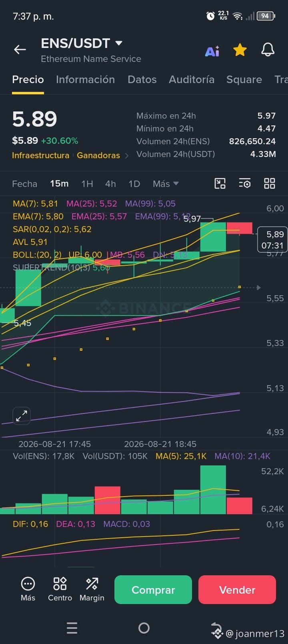Viewport: 288px width, 644px height.
Task: Open the chart indicator settings icon
Action: (245, 183)
